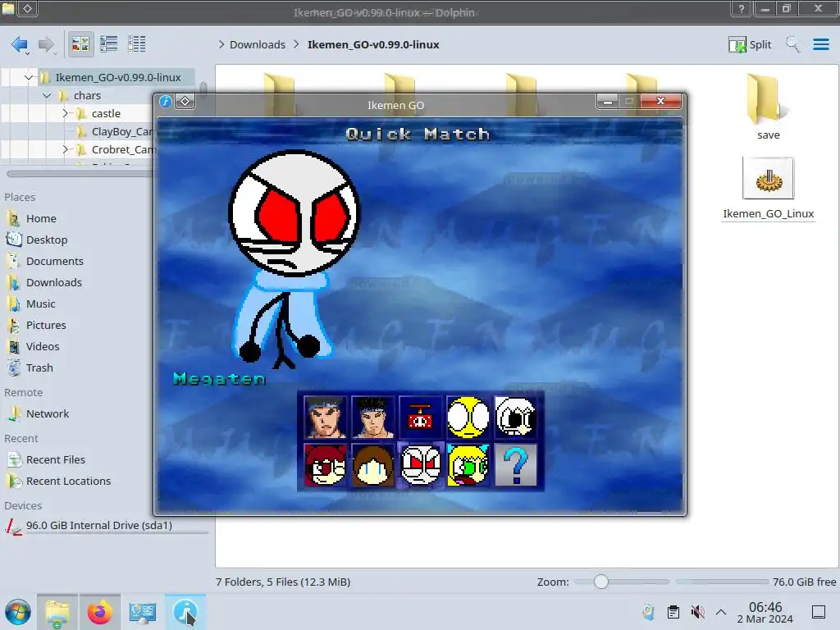Switch Dolphin to Compact view mode
The width and height of the screenshot is (840, 630).
109,44
